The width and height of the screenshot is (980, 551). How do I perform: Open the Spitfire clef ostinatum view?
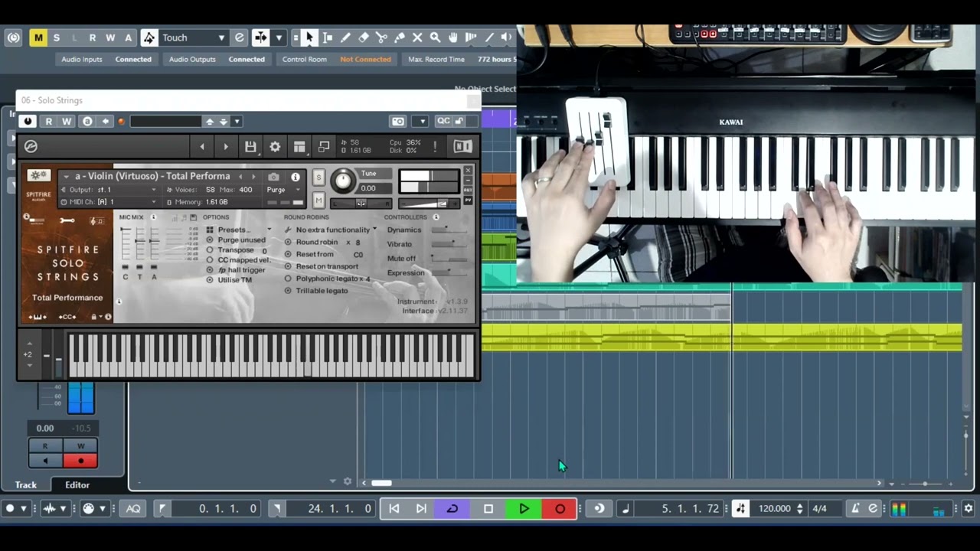coord(96,221)
